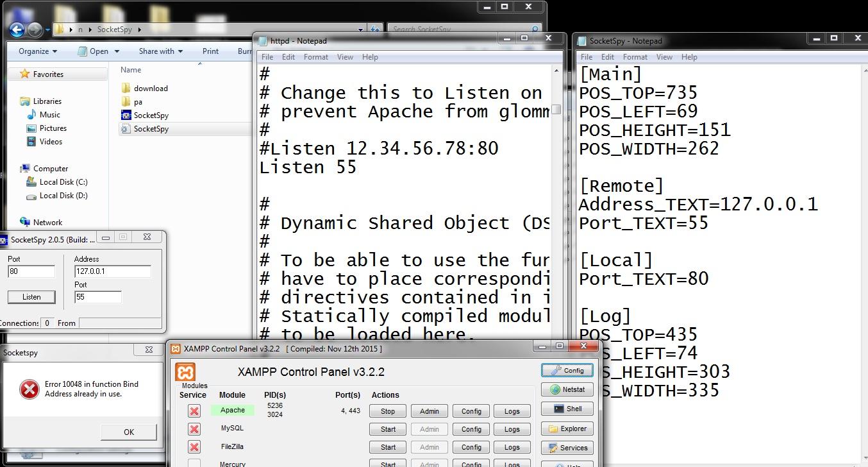The image size is (868, 467).
Task: Open Services from XAMPP sidebar
Action: pyautogui.click(x=567, y=448)
